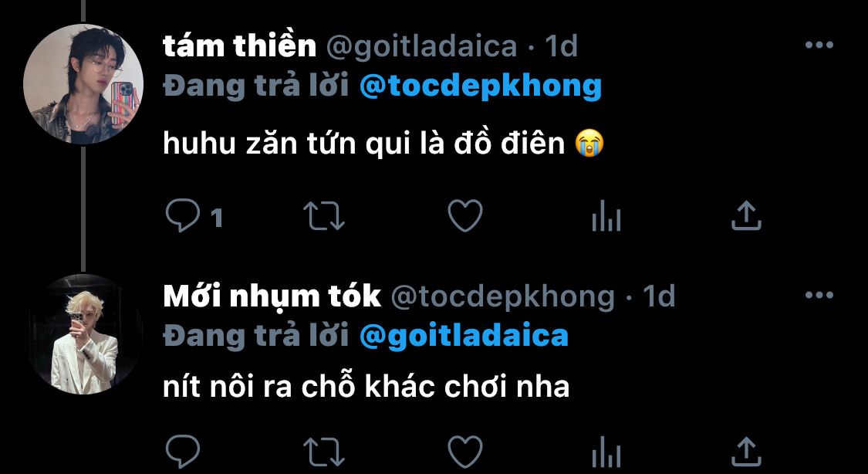Share Mới nhụm tók's tweet
The image size is (868, 474).
pos(746,452)
